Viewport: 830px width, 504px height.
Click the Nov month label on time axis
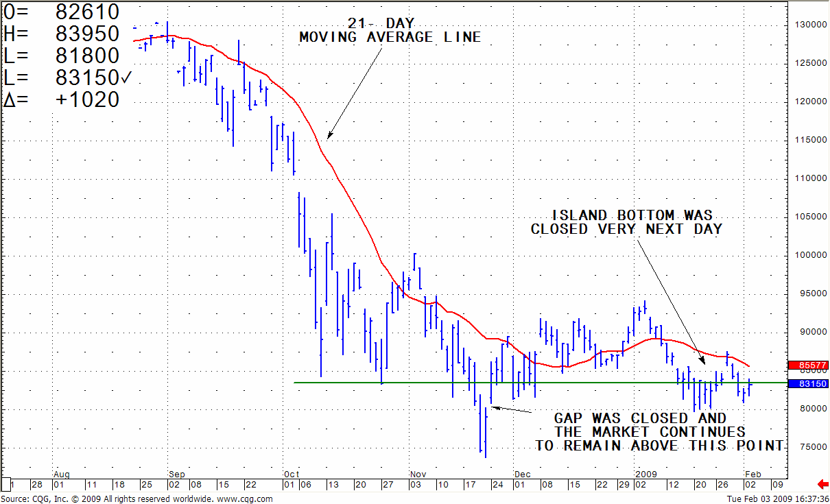417,474
